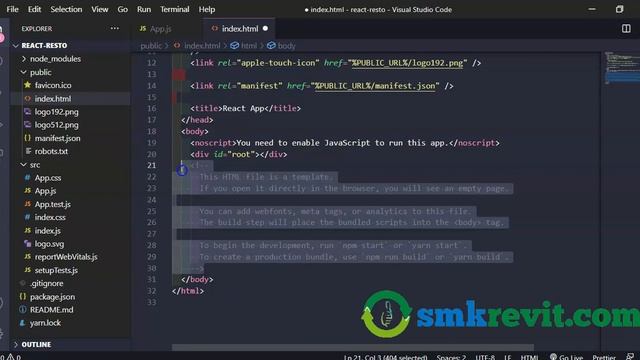This screenshot has height=360, width=640.
Task: Click the %PUBLIC_URL%/manifest.json link
Action: click(375, 86)
